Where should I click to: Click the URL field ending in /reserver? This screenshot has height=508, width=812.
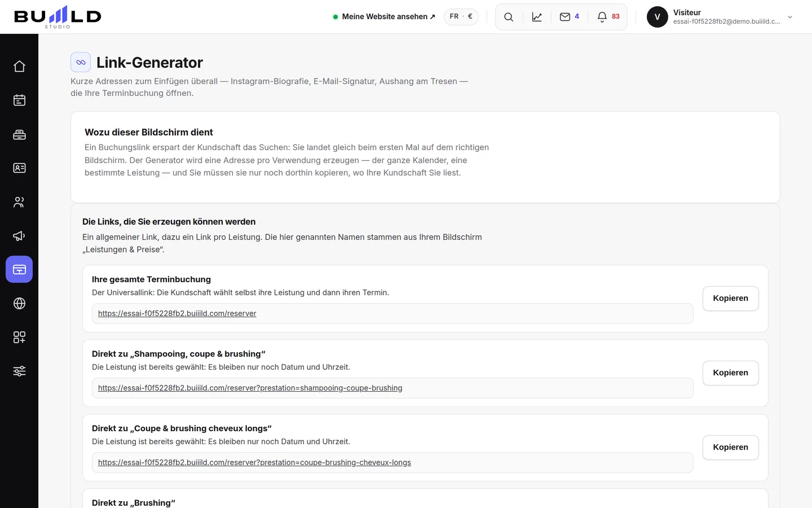coord(392,313)
